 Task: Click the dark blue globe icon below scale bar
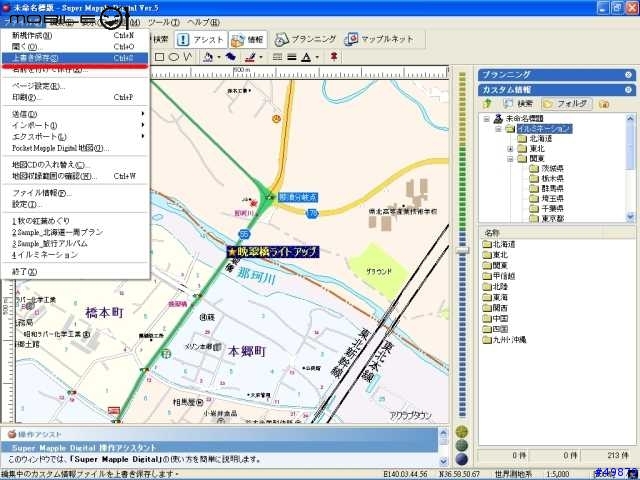[462, 459]
